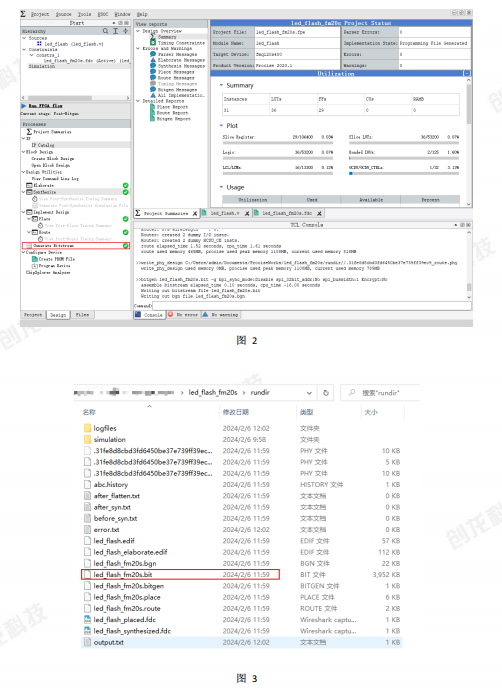The height and width of the screenshot is (693, 502).
Task: Click the No error status icon
Action: pos(171,315)
